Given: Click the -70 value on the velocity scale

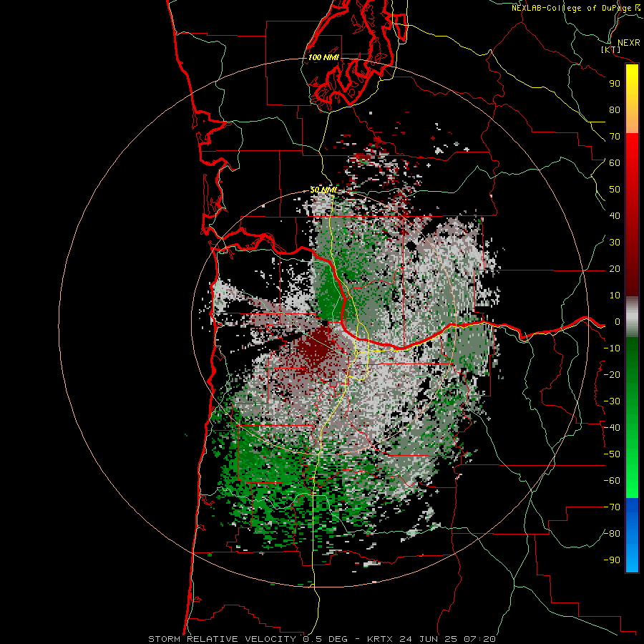Looking at the screenshot, I should [612, 507].
